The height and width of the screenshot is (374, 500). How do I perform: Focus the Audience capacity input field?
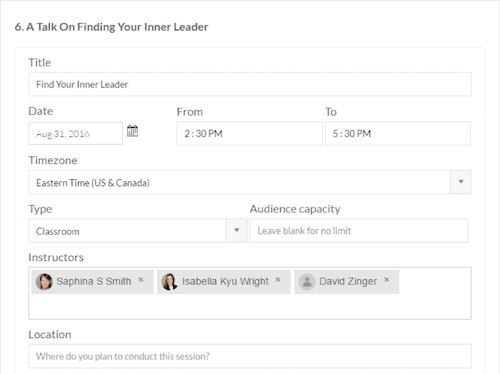pyautogui.click(x=359, y=230)
